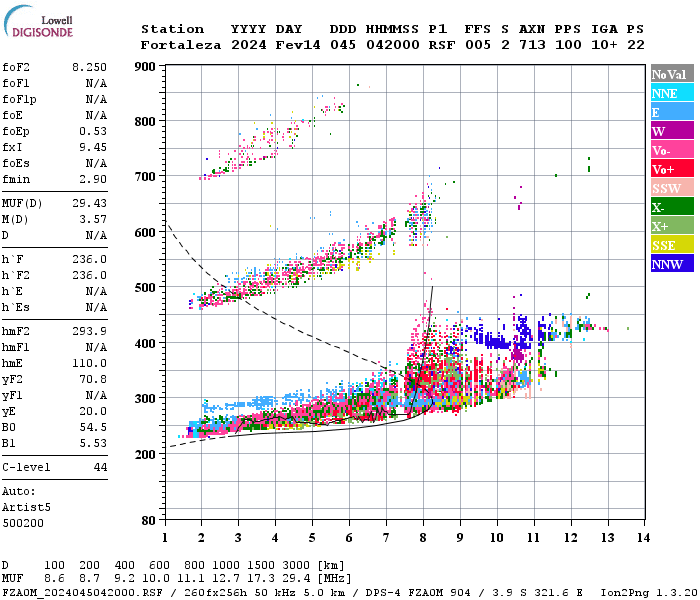This screenshot has width=700, height=600.
Task: Pick the W purple legend swatch
Action: click(x=672, y=130)
